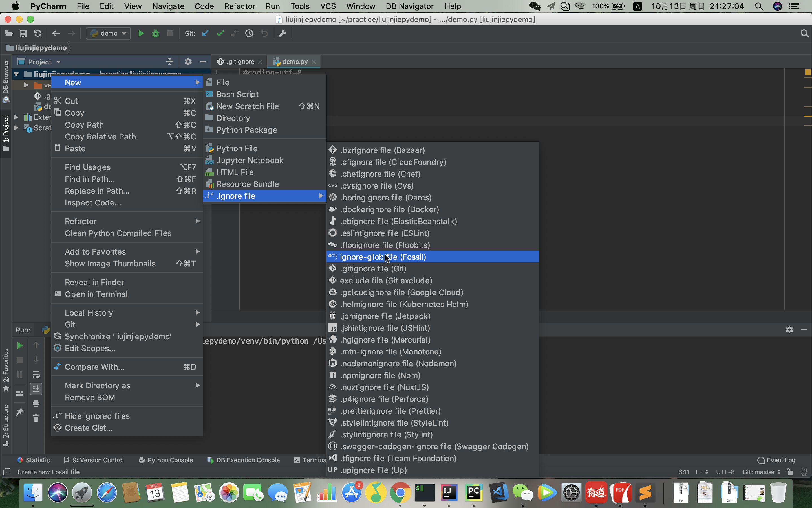Click the Git update project arrow icon
This screenshot has width=812, height=508.
[x=205, y=33]
